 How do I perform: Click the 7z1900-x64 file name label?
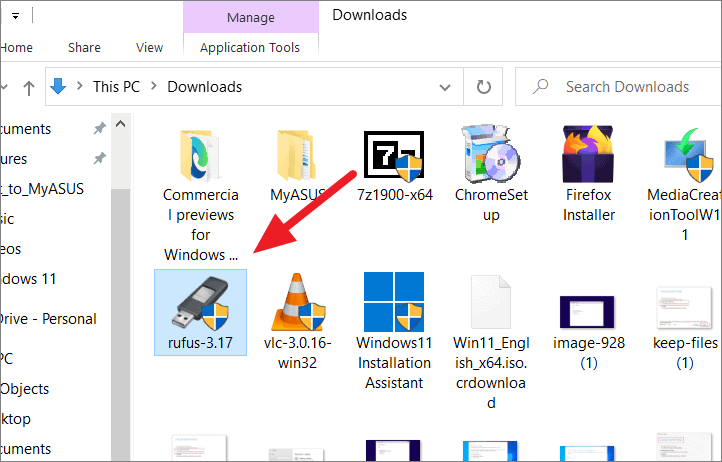tap(395, 195)
